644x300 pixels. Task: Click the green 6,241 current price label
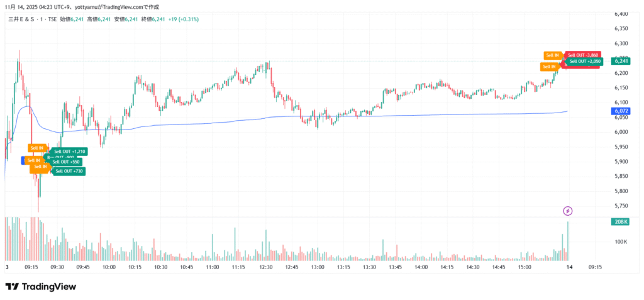coord(621,60)
